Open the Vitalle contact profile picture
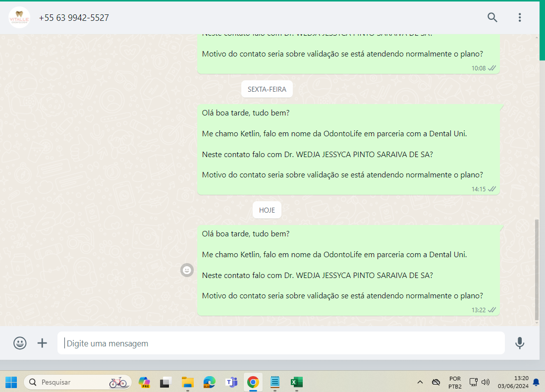 coord(19,17)
